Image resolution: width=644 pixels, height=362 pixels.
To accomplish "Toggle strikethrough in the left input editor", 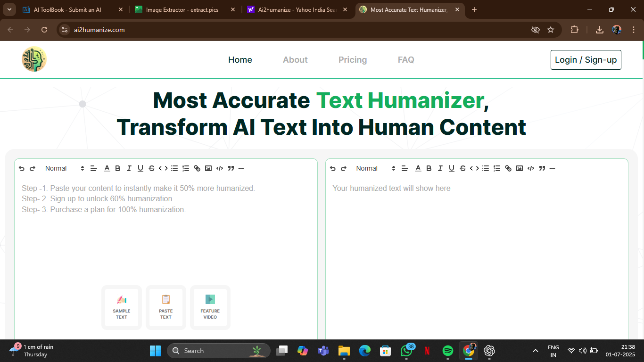I will (x=152, y=168).
